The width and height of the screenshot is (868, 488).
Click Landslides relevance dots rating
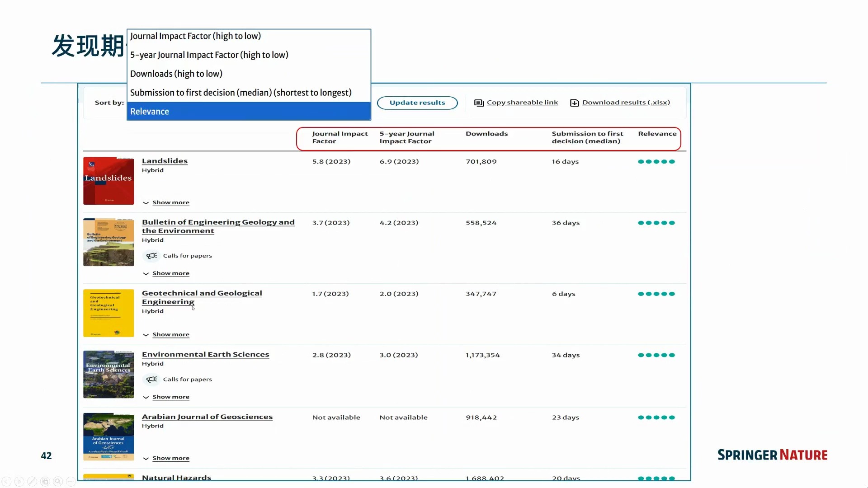coord(656,162)
